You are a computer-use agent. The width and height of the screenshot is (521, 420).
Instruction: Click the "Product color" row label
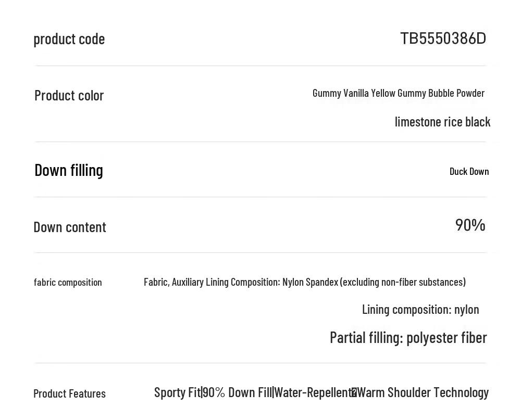(69, 96)
